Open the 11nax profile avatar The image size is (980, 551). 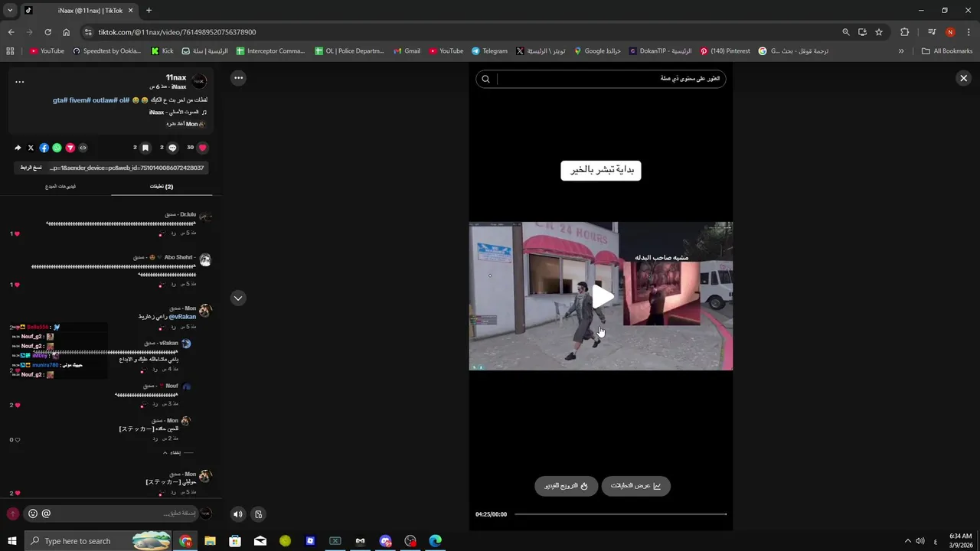coord(199,82)
